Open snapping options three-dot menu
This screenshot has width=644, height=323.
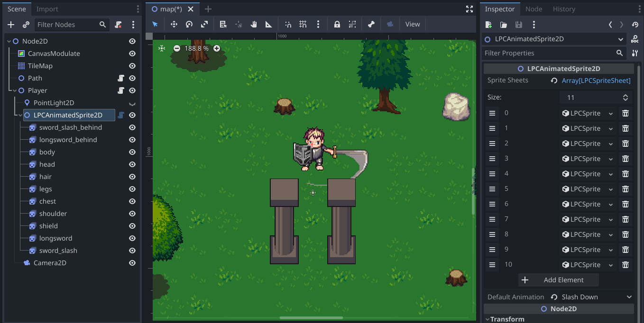(x=318, y=24)
